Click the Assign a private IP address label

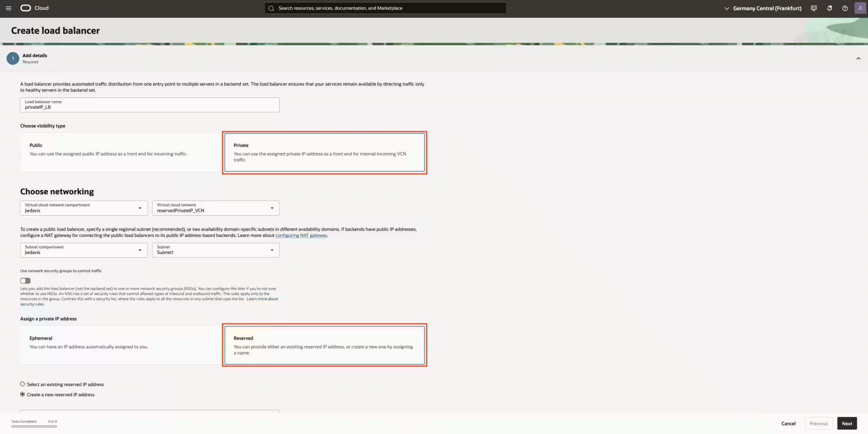[x=48, y=319]
